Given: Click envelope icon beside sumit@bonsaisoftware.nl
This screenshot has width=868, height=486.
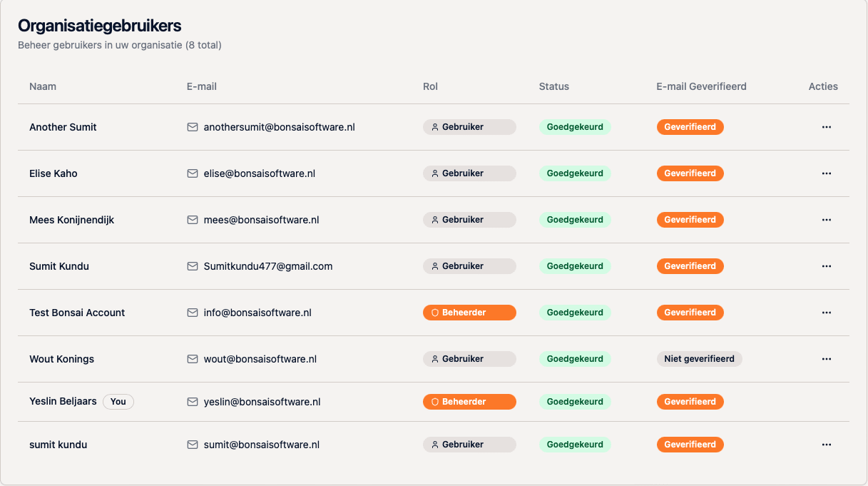Looking at the screenshot, I should (x=192, y=445).
